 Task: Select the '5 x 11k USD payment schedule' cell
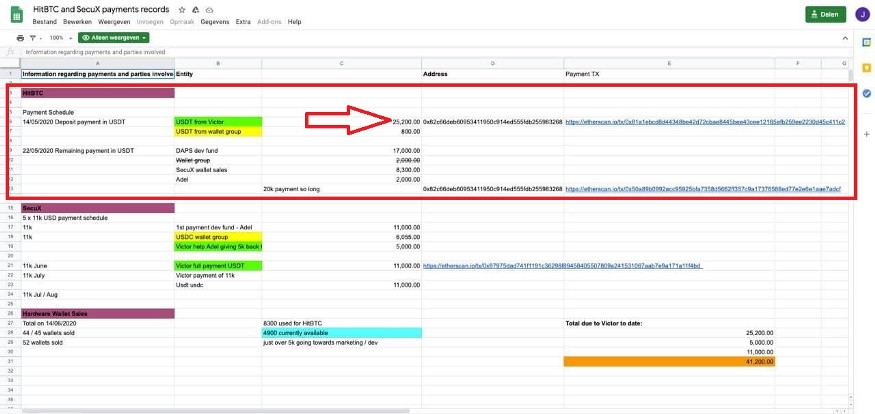pos(98,218)
